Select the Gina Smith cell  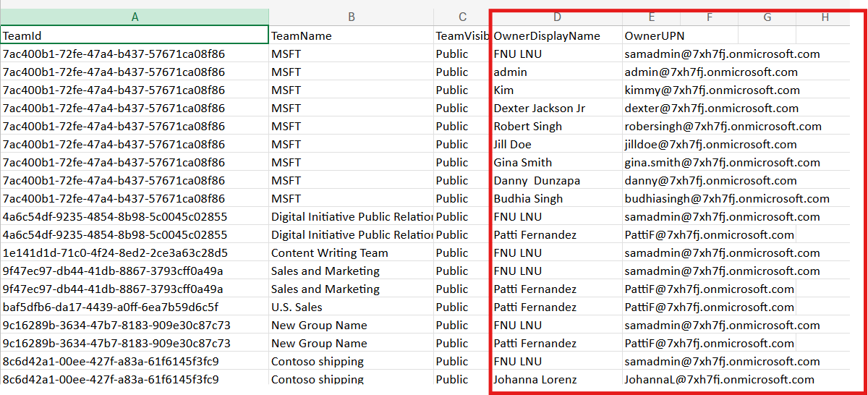click(x=556, y=162)
